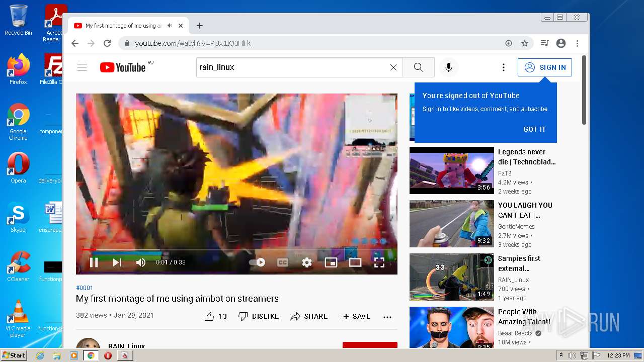Switch to miniplayer mode
This screenshot has height=362, width=644.
point(331,262)
